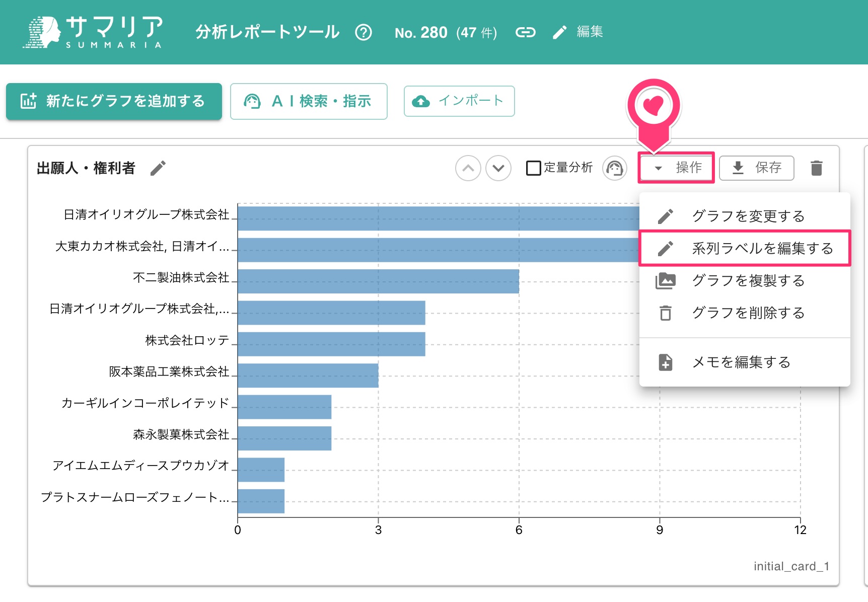Screen dimensions: 868x602
Task: Click the No. 280 report number
Action: point(421,33)
